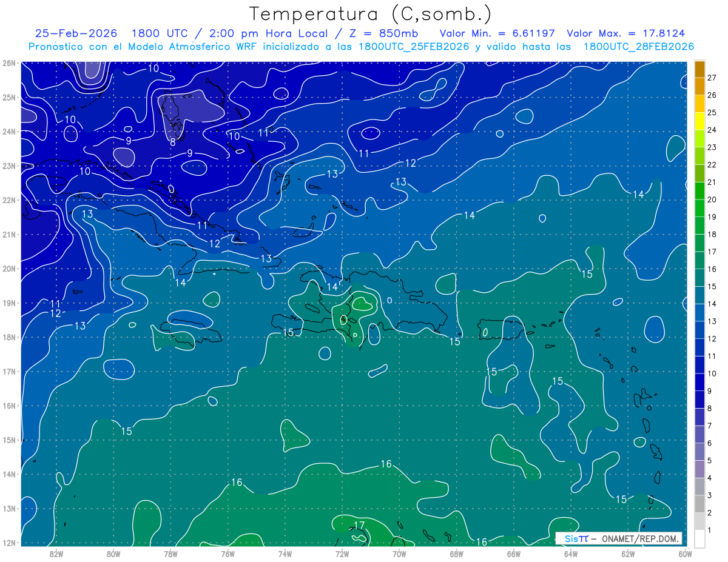
Task: Select the 'Valor Min. = 6.61197' value
Action: (498, 33)
